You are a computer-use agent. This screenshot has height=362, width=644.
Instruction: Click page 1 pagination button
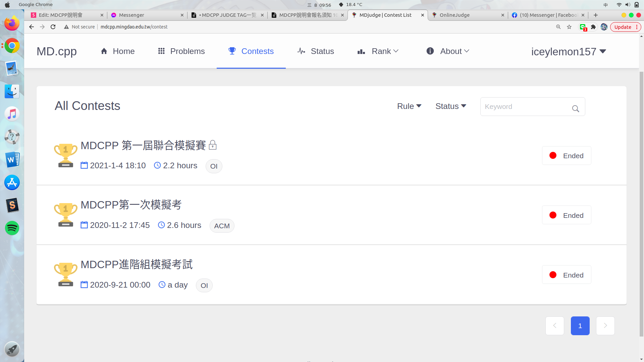(580, 326)
